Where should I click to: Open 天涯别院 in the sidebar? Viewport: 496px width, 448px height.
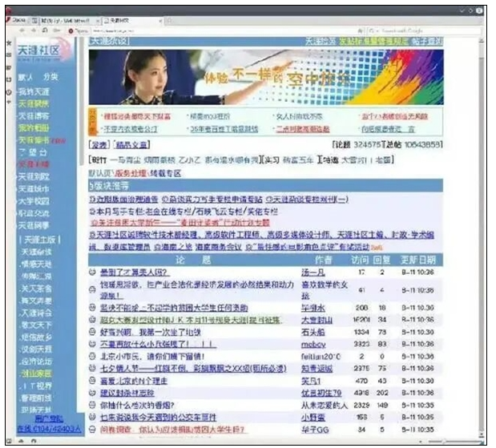34,176
